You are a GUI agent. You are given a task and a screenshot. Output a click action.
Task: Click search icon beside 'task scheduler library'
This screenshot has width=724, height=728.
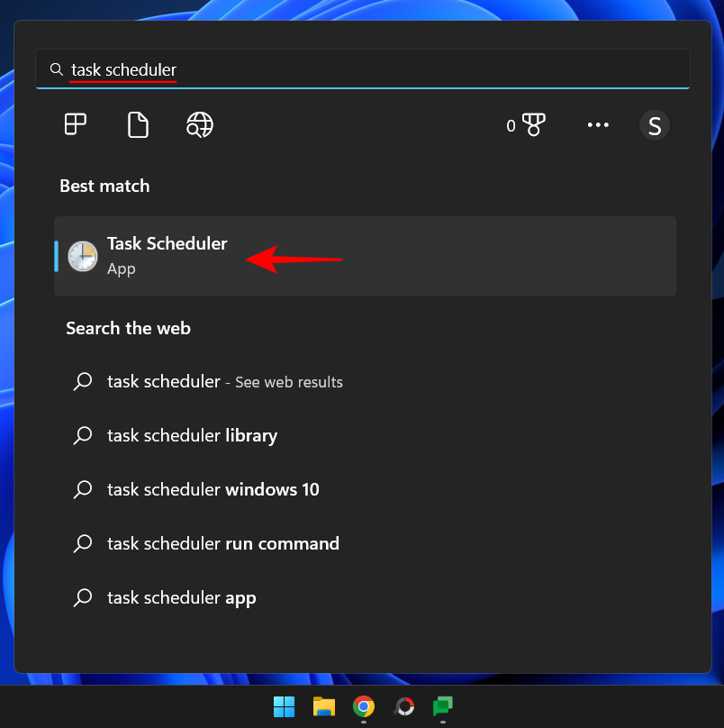click(83, 435)
